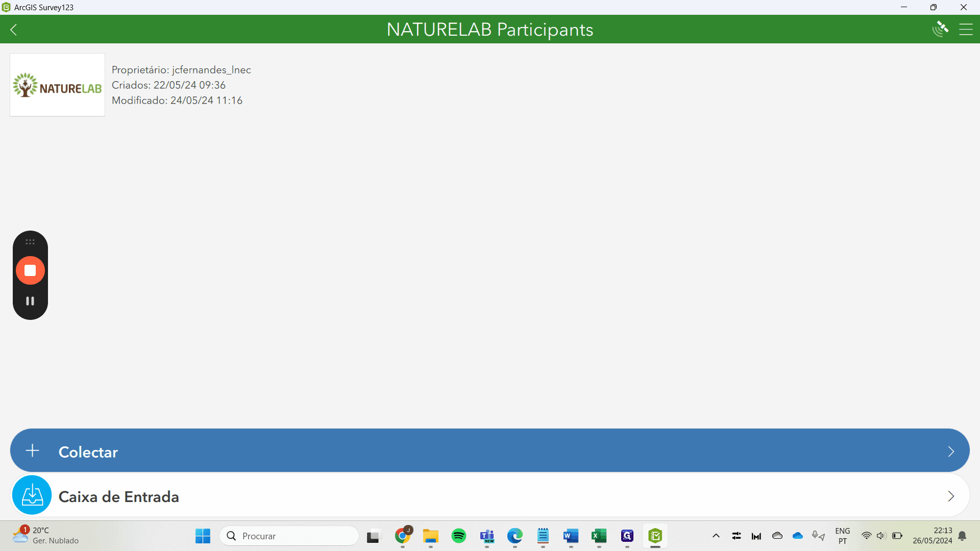Check battery status in the tray
This screenshot has height=551, width=980.
tap(897, 536)
